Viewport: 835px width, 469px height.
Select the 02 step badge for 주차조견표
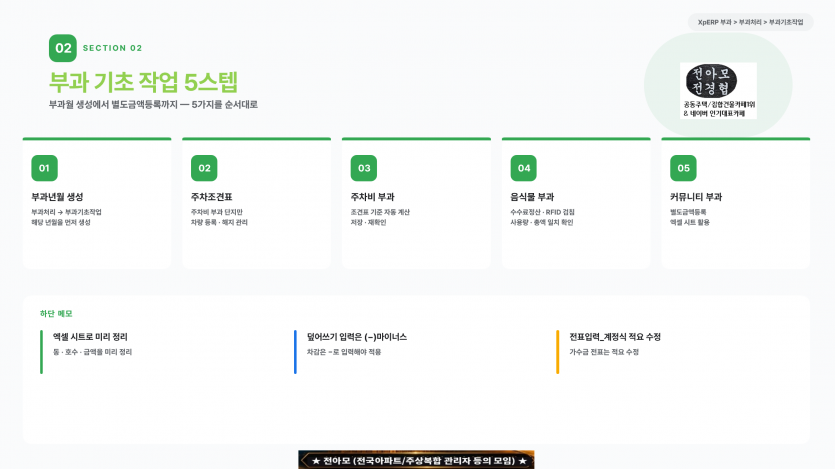[x=204, y=168]
